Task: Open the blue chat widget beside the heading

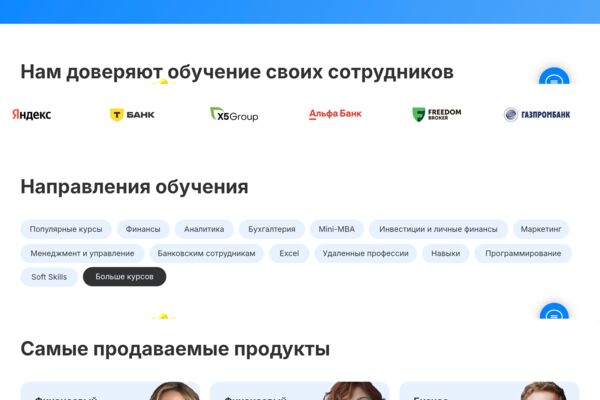Action: click(x=554, y=76)
